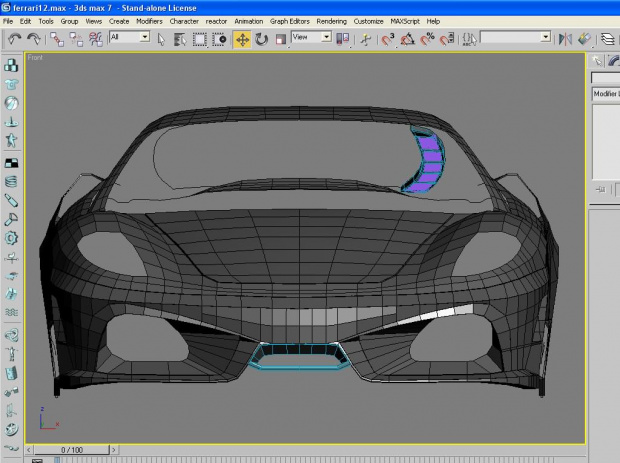
Task: Switch to the Create command panel tab
Action: [x=597, y=60]
